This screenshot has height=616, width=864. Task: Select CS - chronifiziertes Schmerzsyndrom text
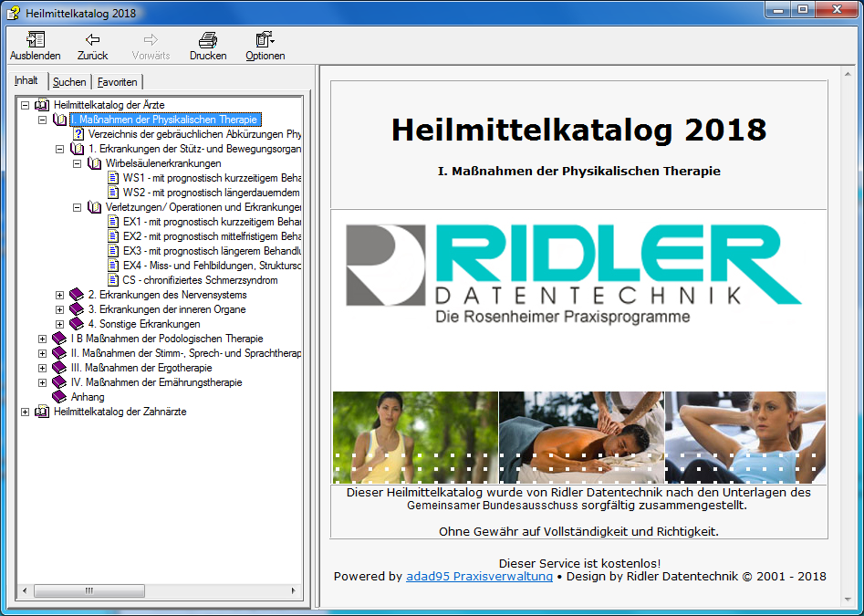click(200, 280)
